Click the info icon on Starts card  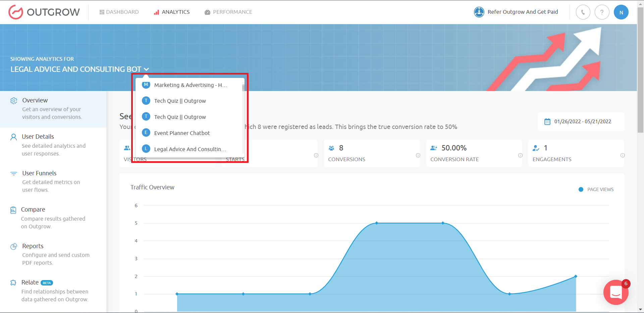coord(316,155)
